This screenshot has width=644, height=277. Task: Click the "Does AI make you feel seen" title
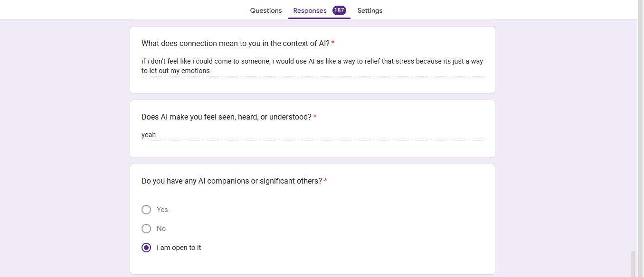click(226, 117)
